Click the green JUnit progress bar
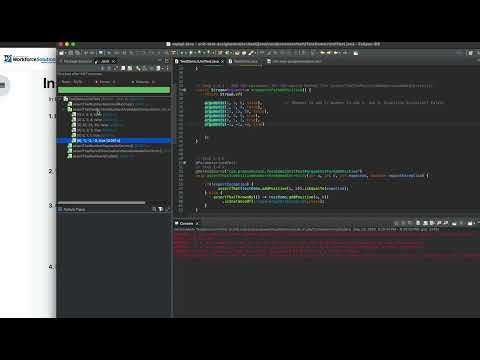 [x=114, y=90]
